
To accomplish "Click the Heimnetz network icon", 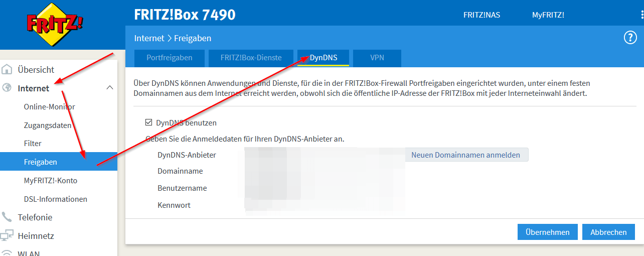I will coord(7,236).
